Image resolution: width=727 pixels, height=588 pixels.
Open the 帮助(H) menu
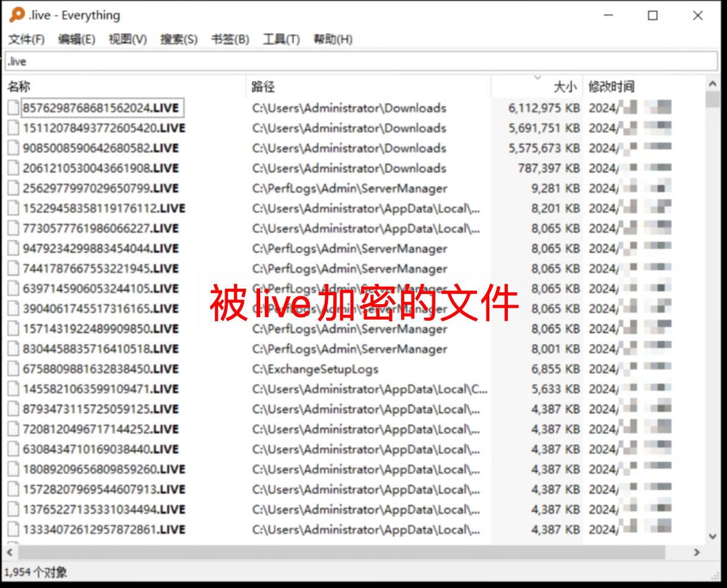(x=333, y=39)
